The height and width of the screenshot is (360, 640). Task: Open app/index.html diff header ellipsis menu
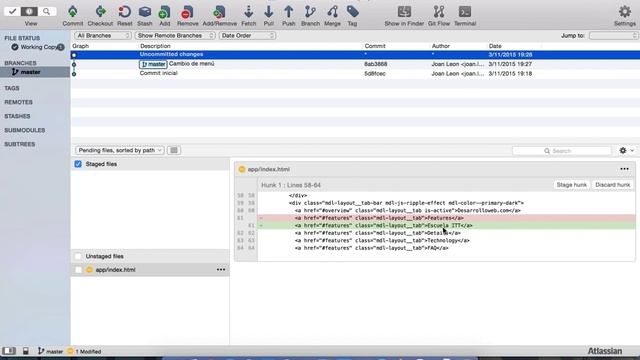(x=624, y=169)
